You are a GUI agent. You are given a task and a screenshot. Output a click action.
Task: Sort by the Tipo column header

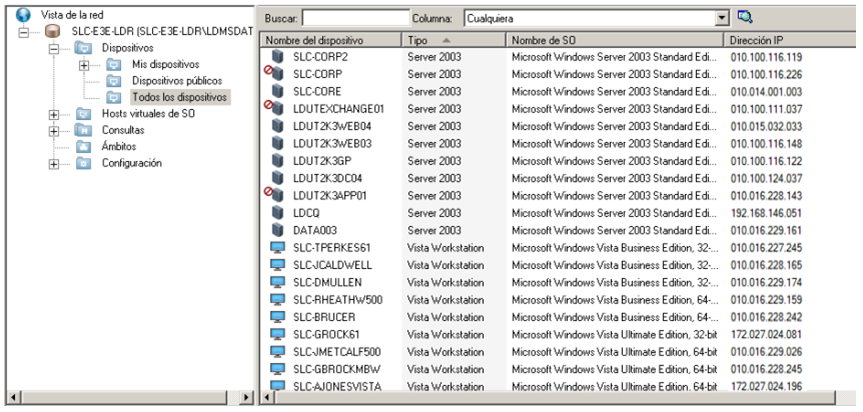pyautogui.click(x=453, y=40)
